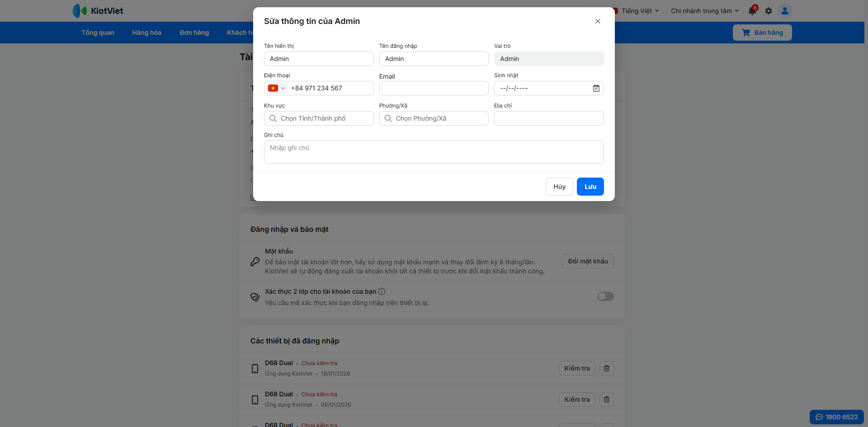Delete the first D68 Dual device

coord(607,368)
